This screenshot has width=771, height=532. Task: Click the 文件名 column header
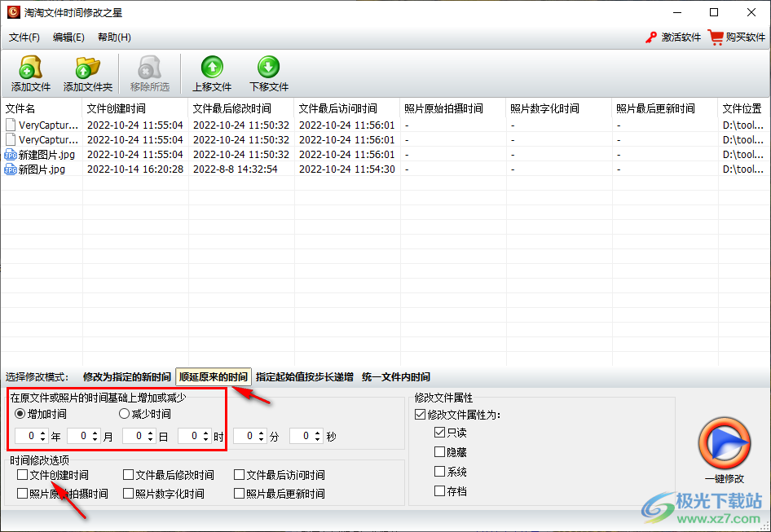(x=42, y=108)
